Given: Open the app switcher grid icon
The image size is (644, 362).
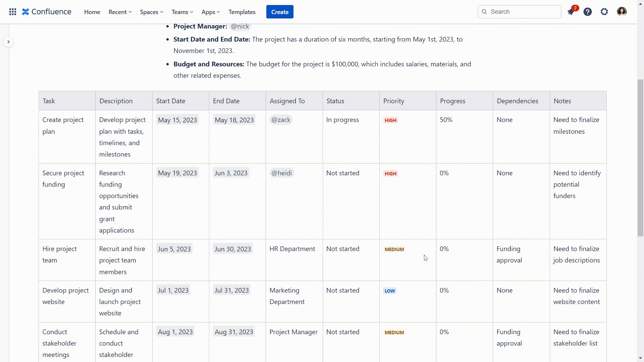Looking at the screenshot, I should [x=13, y=12].
